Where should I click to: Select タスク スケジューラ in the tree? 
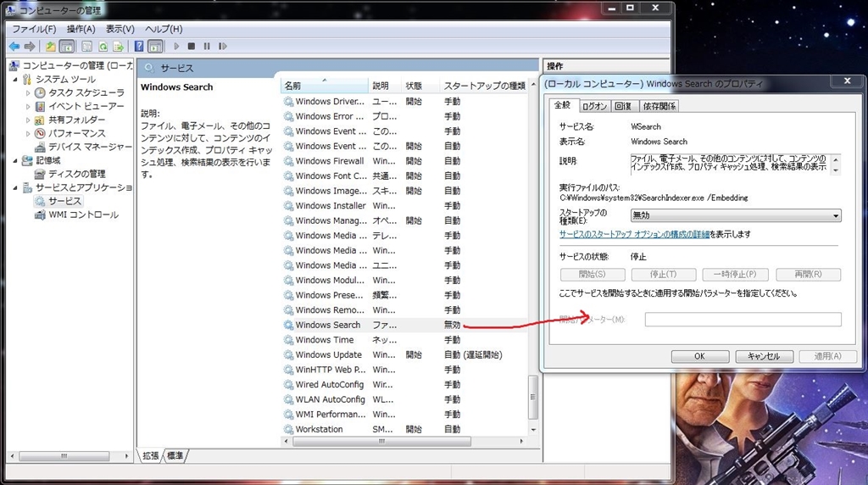click(86, 92)
